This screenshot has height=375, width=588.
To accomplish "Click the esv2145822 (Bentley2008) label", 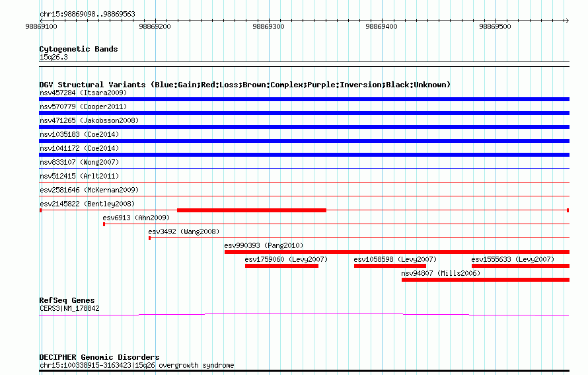I will 87,204.
